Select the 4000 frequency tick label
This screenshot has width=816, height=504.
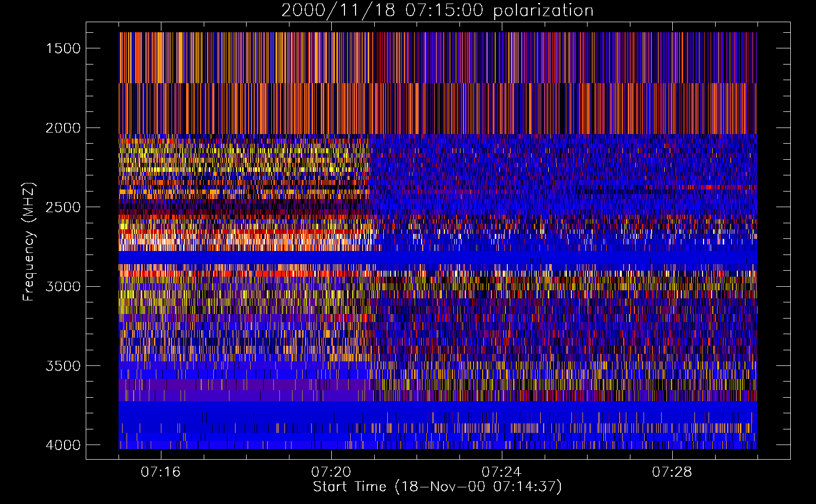(63, 445)
